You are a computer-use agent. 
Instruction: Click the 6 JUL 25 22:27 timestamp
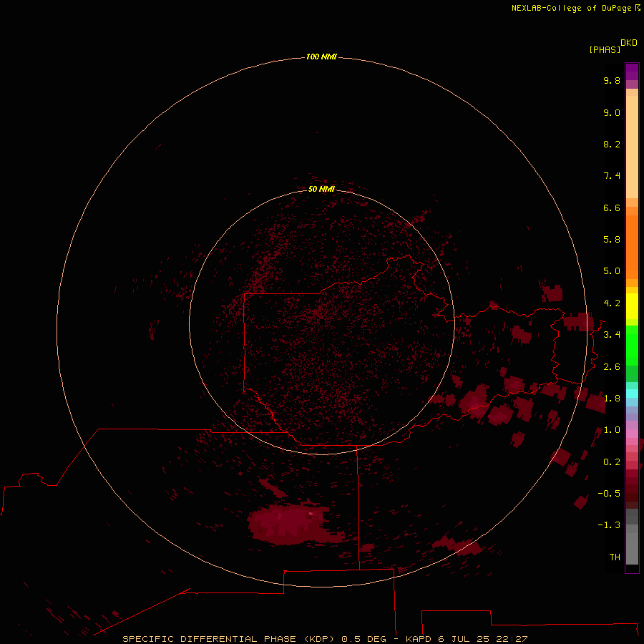(x=482, y=639)
